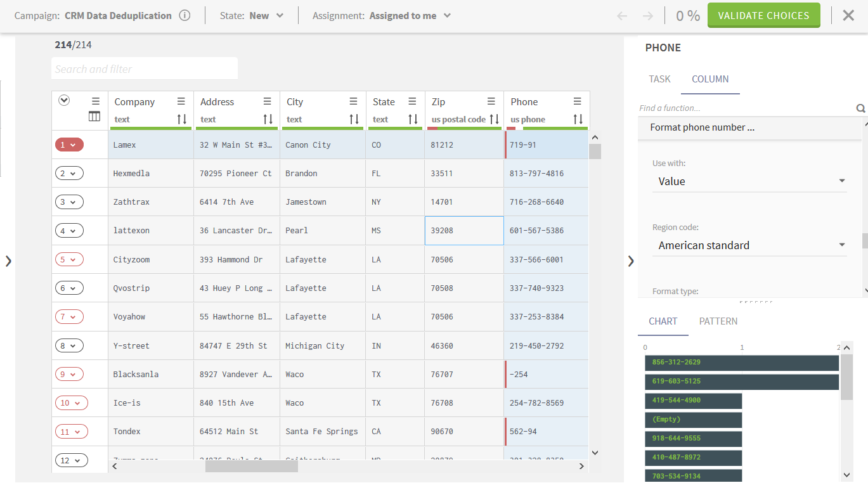The width and height of the screenshot is (868, 483).
Task: Click the Phone column sort arrows
Action: pos(578,119)
